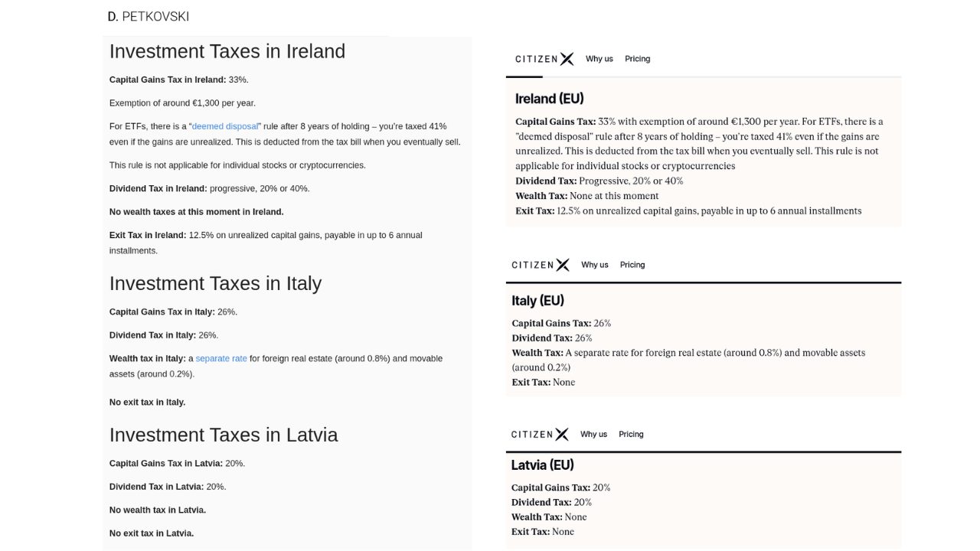This screenshot has height=551, width=980.
Task: Click the "Ireland (EU)" card title
Action: click(x=549, y=99)
